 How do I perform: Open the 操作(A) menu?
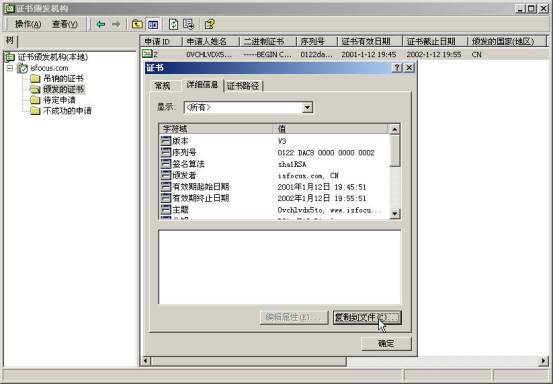(x=28, y=24)
